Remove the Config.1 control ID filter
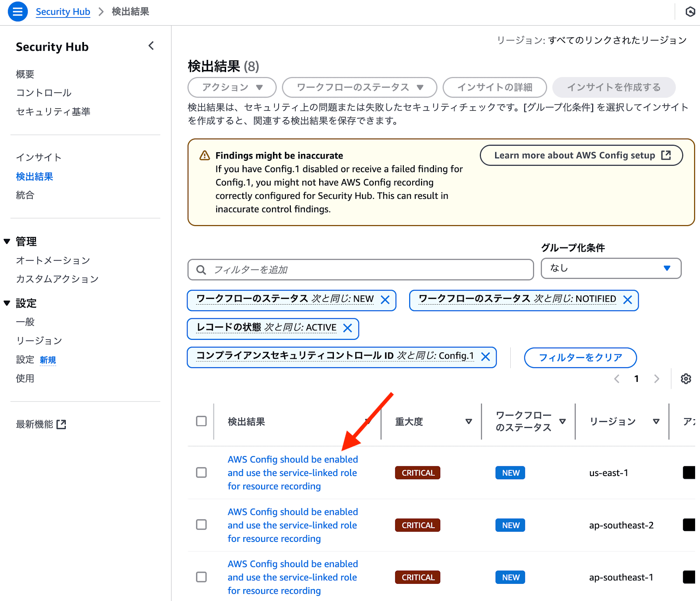 coord(485,357)
